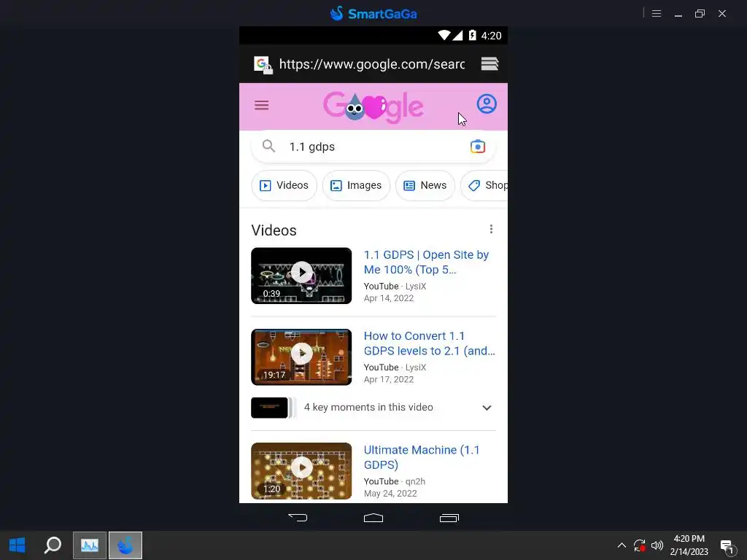Open the SmartGaGa hamburger menu in title bar

coord(656,14)
